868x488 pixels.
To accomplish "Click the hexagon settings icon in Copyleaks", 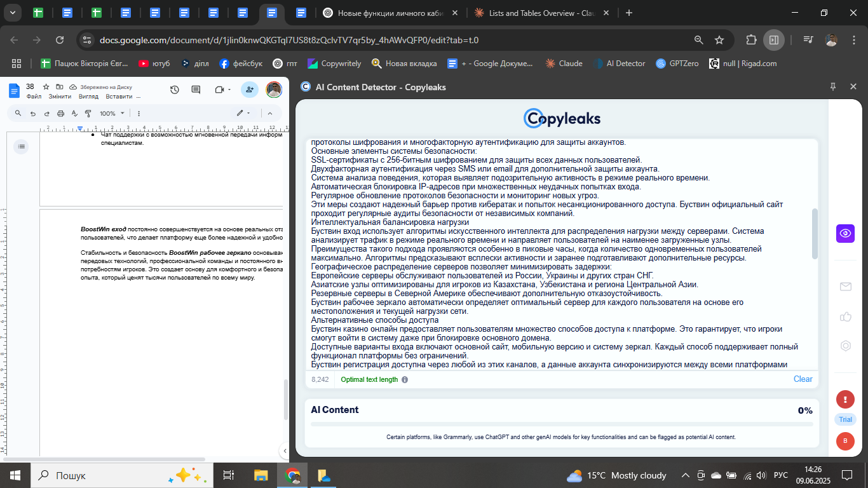I will (x=845, y=346).
